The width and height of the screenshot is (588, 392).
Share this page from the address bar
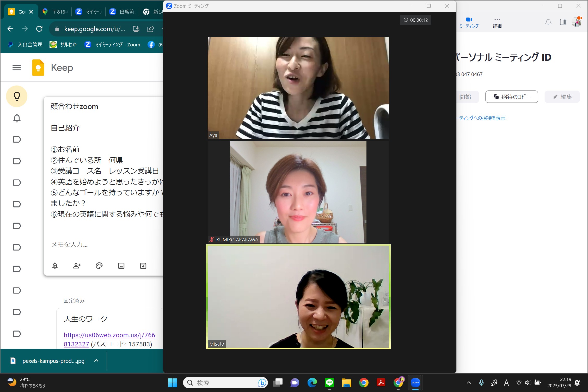click(151, 29)
